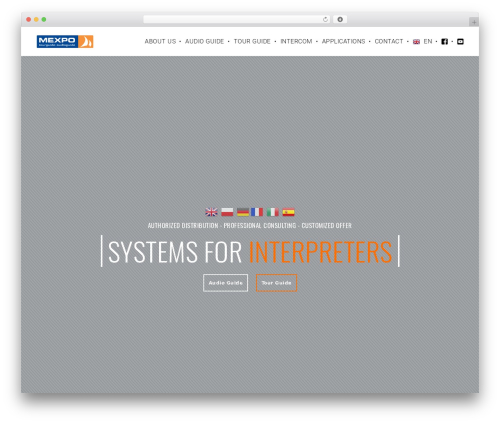
Task: Click the orange Tour Guide button
Action: click(276, 283)
